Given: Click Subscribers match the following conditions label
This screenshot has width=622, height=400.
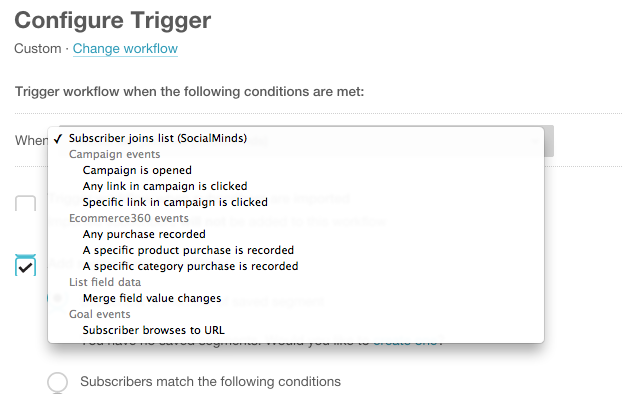Looking at the screenshot, I should click(210, 381).
